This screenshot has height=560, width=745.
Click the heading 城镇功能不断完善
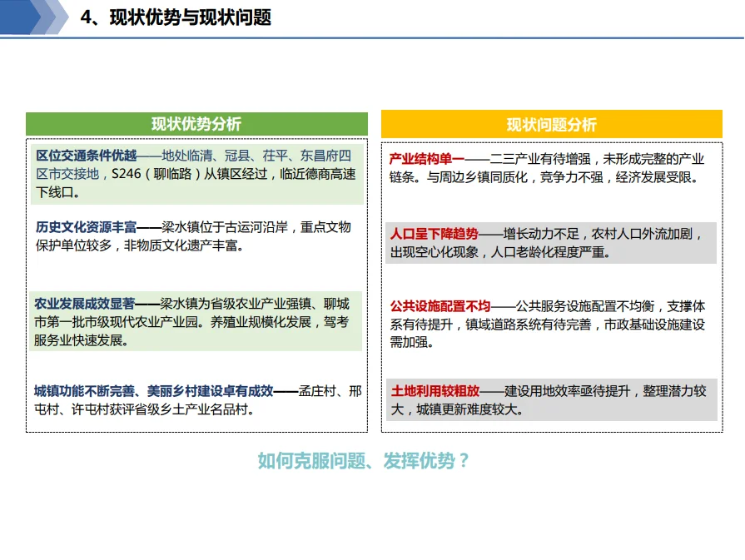pyautogui.click(x=90, y=390)
